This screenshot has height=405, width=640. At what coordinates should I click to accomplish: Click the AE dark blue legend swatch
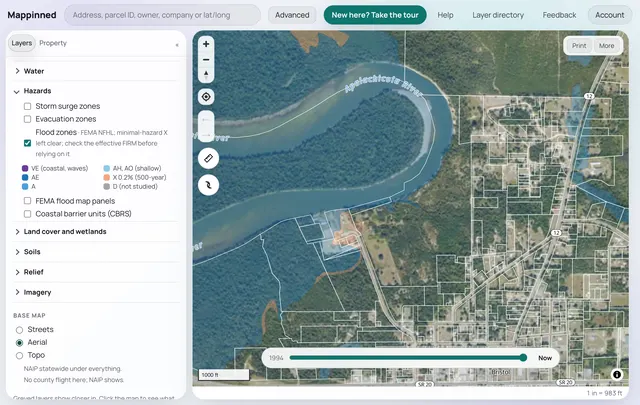pyautogui.click(x=25, y=177)
